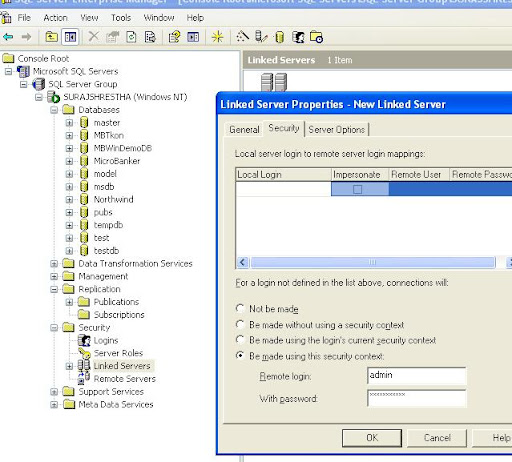Click the Console Root folder icon
The height and width of the screenshot is (462, 512).
click(8, 59)
